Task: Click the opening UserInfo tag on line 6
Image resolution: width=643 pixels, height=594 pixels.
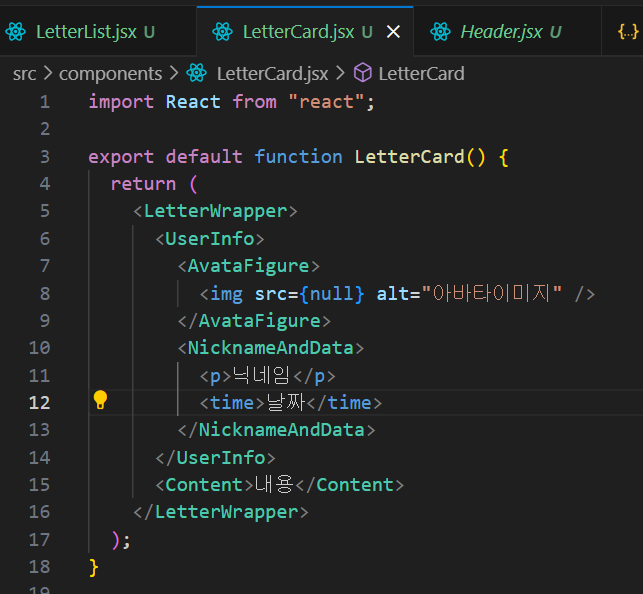Action: pyautogui.click(x=210, y=239)
